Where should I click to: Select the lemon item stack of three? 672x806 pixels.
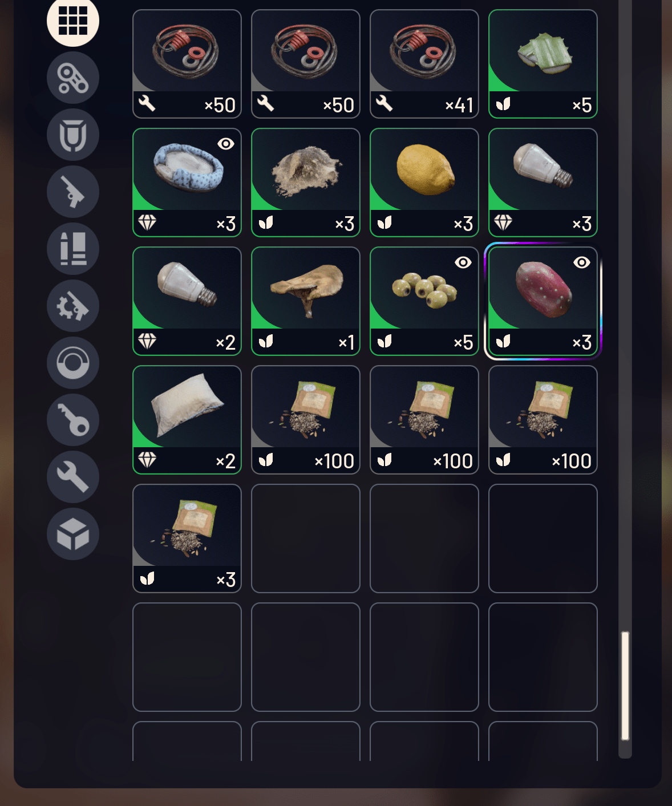pyautogui.click(x=424, y=183)
